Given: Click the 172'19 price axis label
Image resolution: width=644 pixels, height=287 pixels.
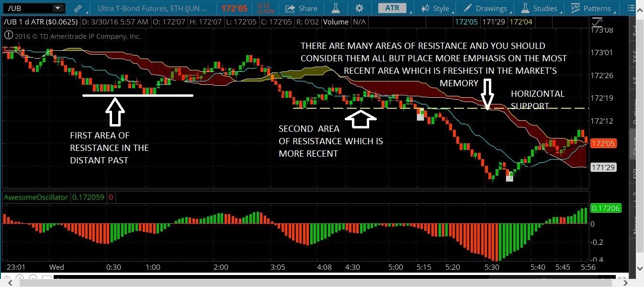Looking at the screenshot, I should click(x=601, y=98).
